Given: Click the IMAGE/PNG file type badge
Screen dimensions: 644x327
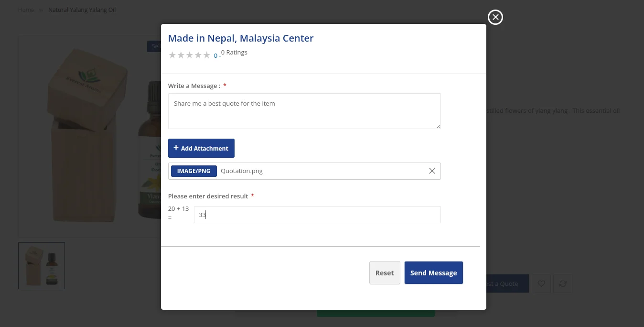Looking at the screenshot, I should (x=193, y=171).
